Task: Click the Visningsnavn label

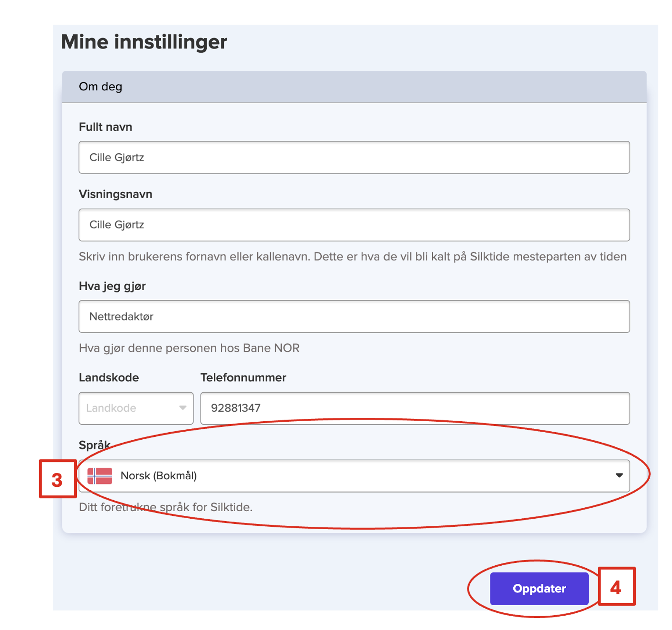Action: (115, 194)
